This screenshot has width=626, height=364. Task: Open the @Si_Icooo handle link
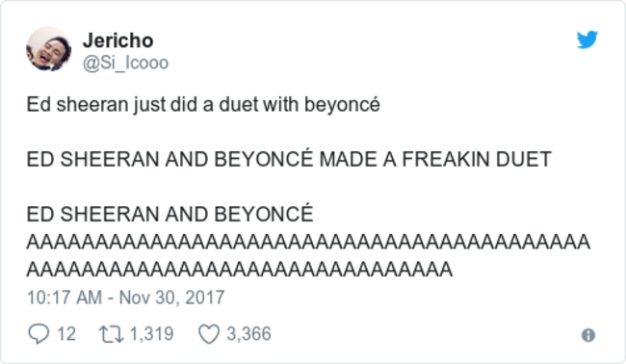(125, 63)
